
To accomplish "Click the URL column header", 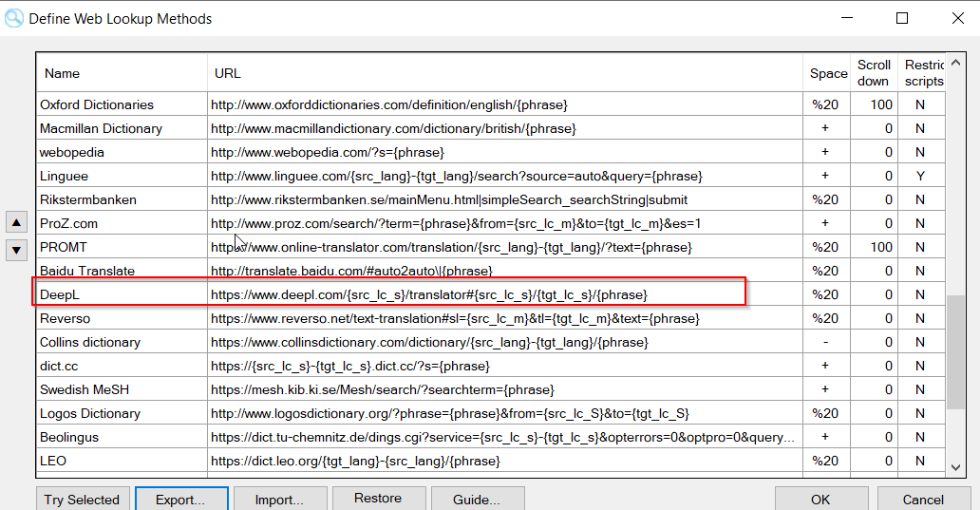I will [x=505, y=73].
